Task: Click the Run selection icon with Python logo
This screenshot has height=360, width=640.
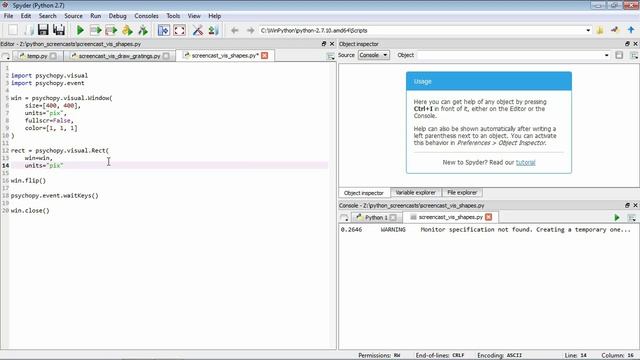Action: 127,30
